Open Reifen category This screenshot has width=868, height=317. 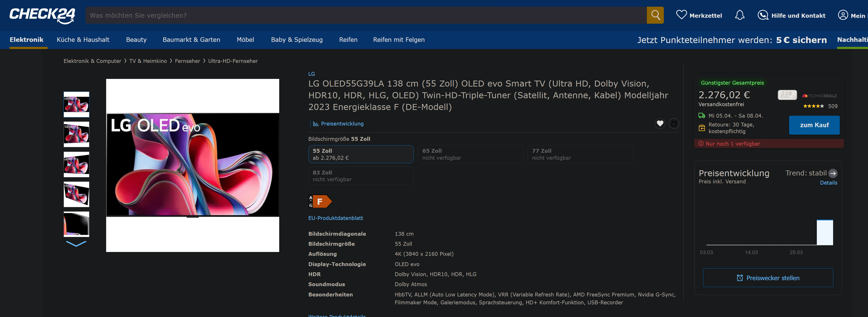[348, 40]
